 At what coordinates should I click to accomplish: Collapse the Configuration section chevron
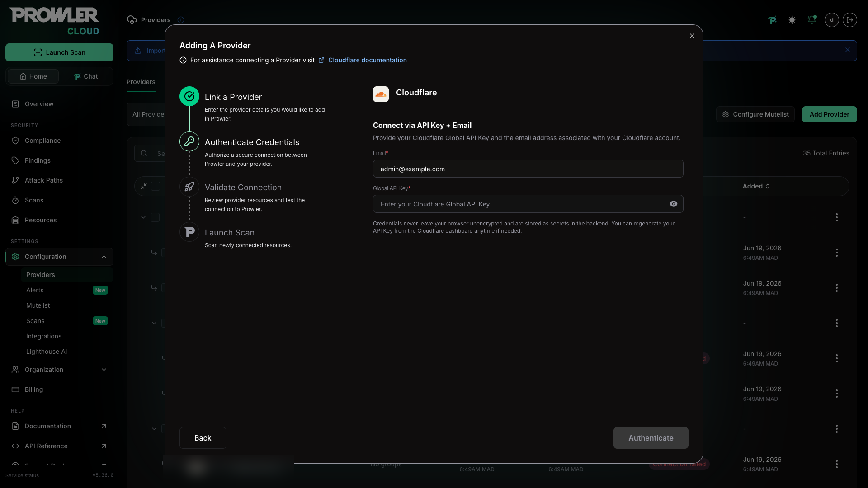[x=104, y=257]
